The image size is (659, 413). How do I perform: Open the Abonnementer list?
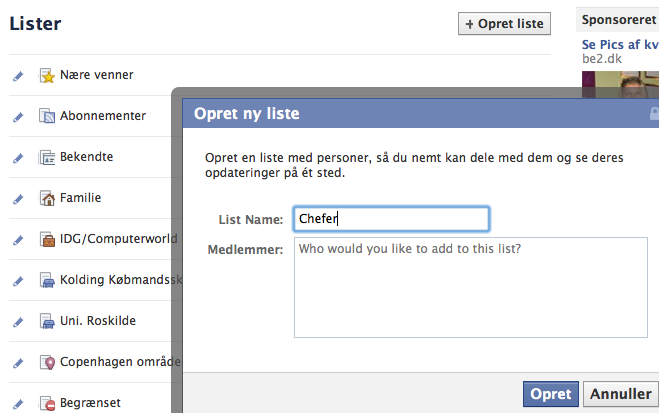[x=102, y=116]
